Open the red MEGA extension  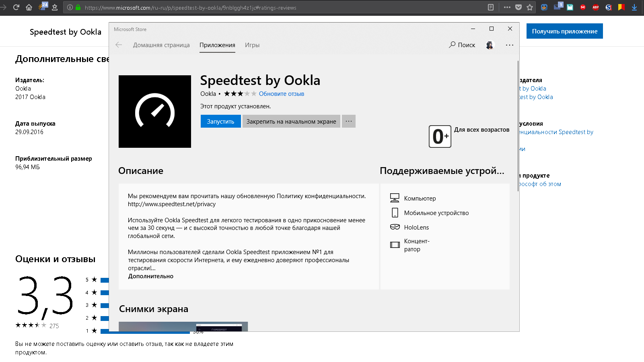583,7
